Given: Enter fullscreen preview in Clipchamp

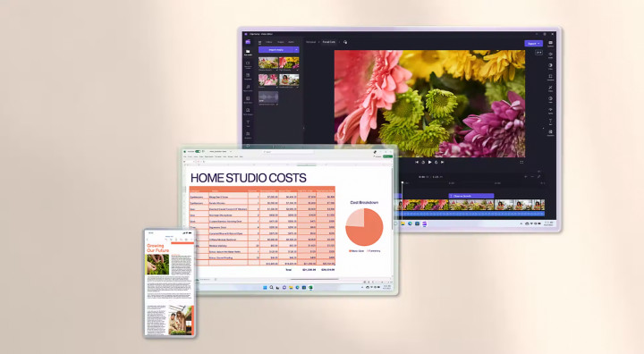Looking at the screenshot, I should coord(521,162).
